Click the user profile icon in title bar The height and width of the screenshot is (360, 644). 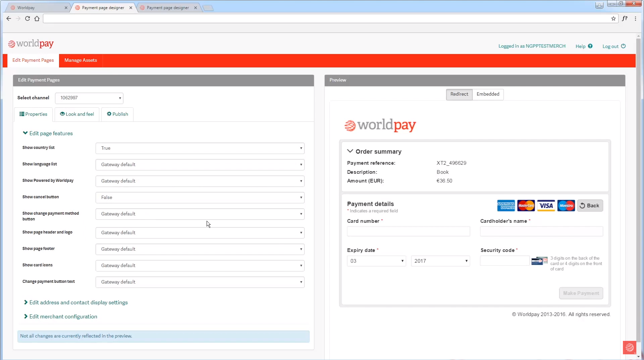(x=599, y=5)
